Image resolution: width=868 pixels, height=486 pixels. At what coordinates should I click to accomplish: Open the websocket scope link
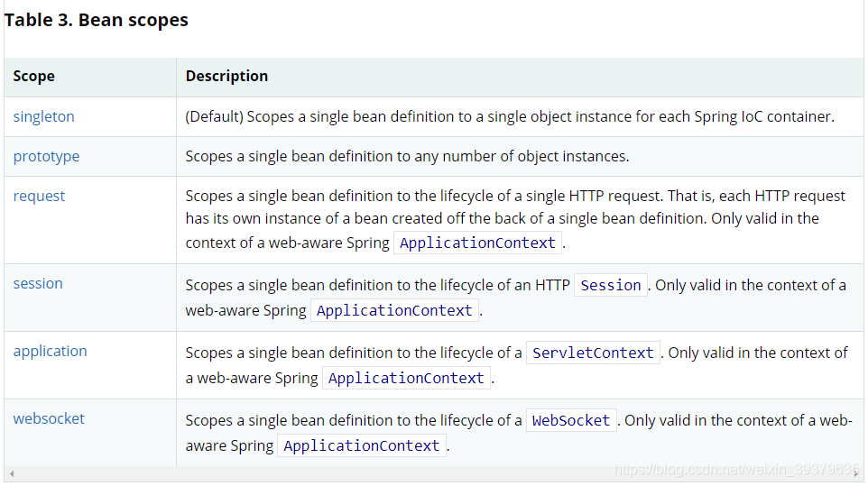click(x=49, y=418)
